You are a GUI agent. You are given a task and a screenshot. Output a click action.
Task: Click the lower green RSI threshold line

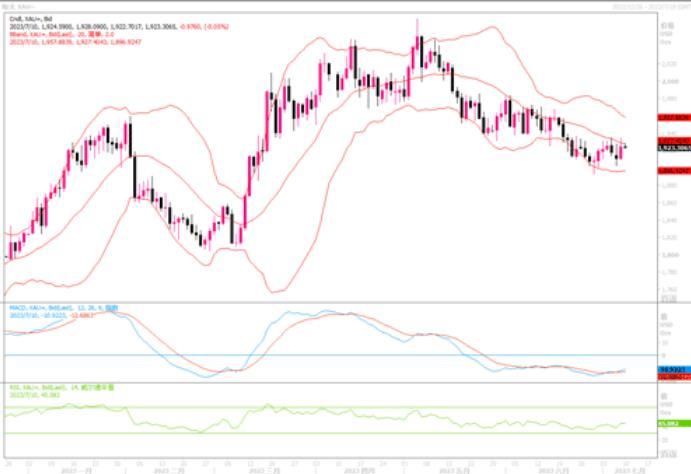[300, 433]
